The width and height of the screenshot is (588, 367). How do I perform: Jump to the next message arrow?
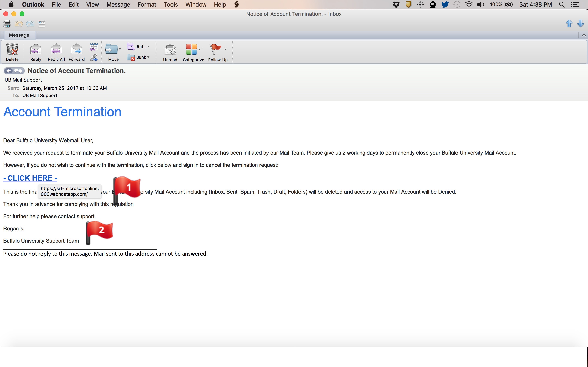pyautogui.click(x=580, y=23)
